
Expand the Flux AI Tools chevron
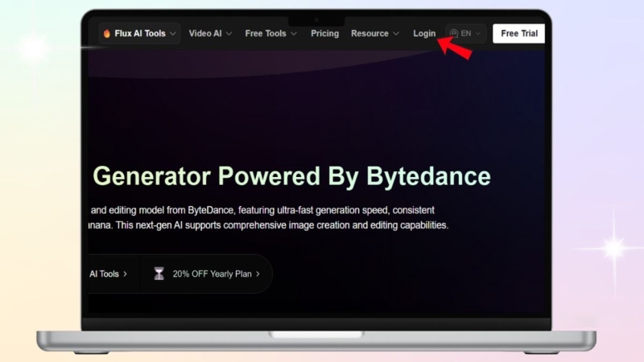[x=173, y=34]
